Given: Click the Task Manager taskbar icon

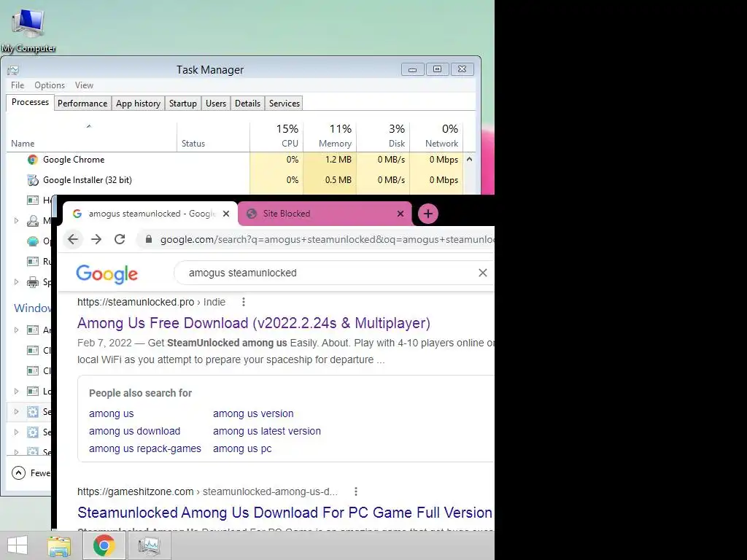Looking at the screenshot, I should pos(149,545).
